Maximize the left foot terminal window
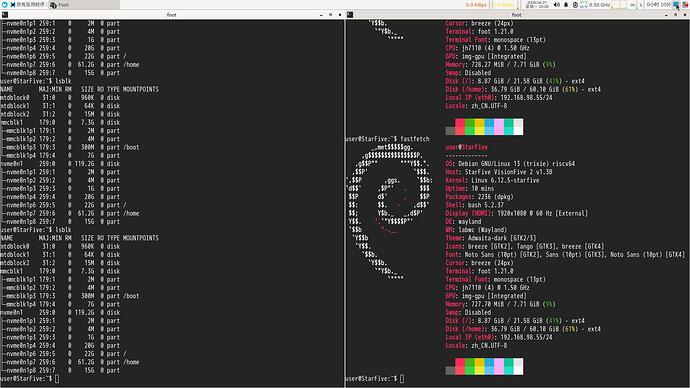 point(330,15)
